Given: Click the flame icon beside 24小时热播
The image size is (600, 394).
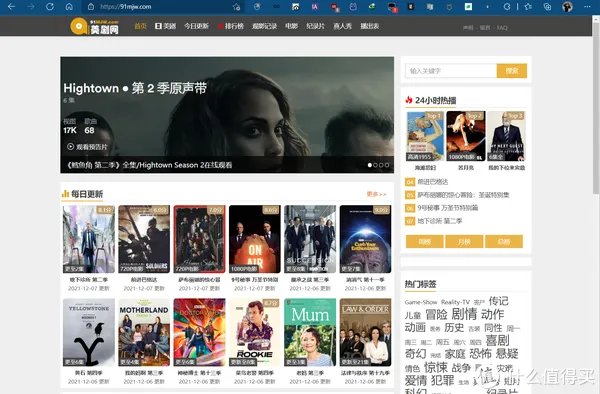Looking at the screenshot, I should tap(409, 100).
